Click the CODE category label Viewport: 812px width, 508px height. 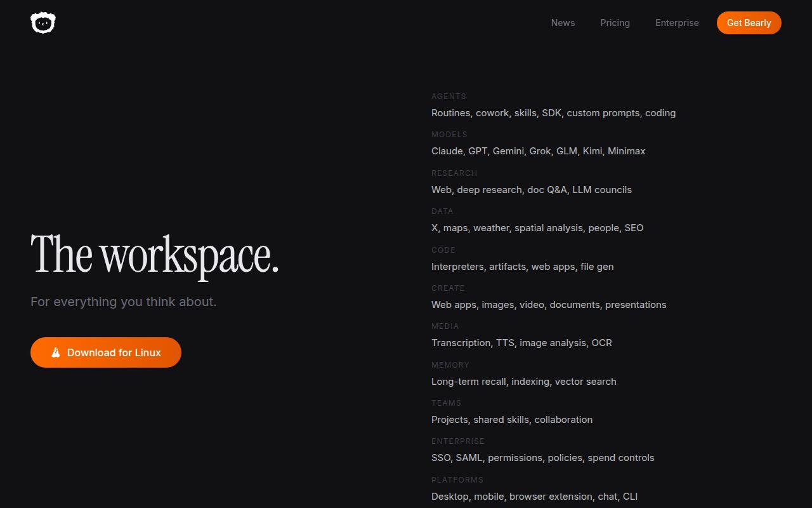443,250
